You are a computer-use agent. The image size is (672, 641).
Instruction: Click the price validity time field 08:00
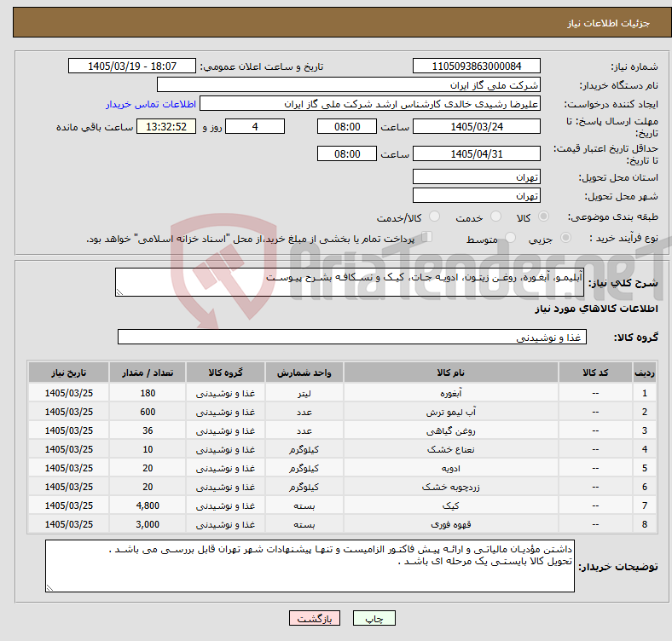[x=347, y=153]
